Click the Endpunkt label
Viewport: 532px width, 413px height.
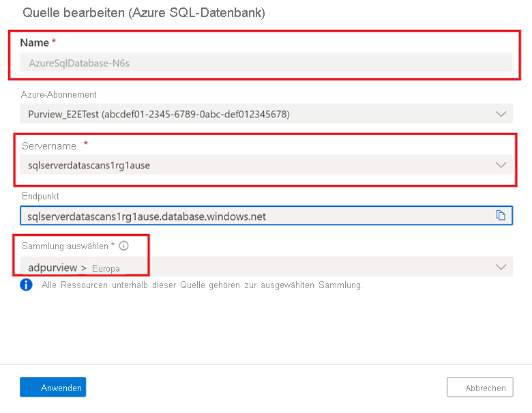click(x=40, y=197)
